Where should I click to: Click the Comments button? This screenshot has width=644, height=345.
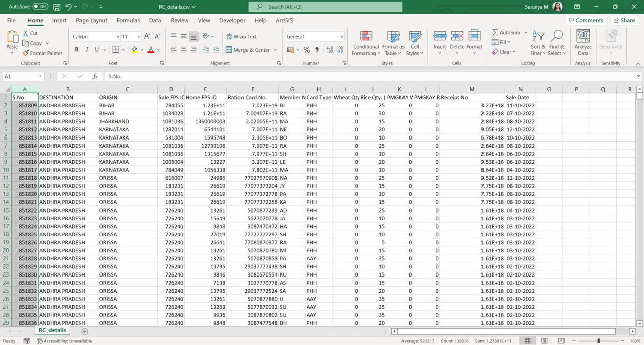click(x=586, y=20)
